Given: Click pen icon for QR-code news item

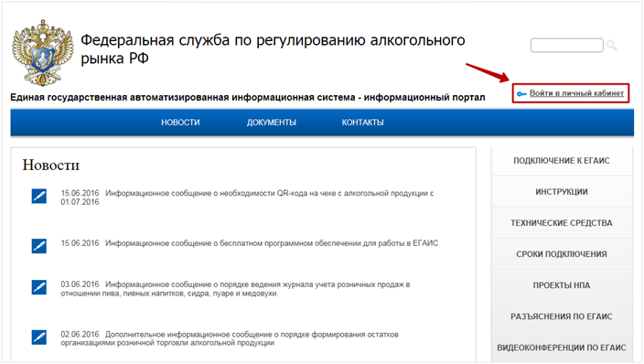Looking at the screenshot, I should point(39,196).
